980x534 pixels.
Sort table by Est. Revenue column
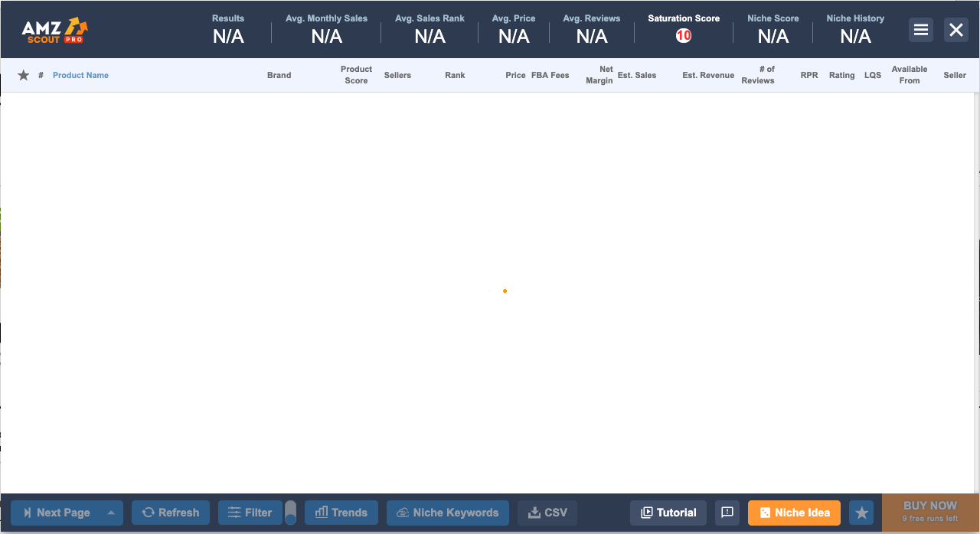pyautogui.click(x=708, y=75)
